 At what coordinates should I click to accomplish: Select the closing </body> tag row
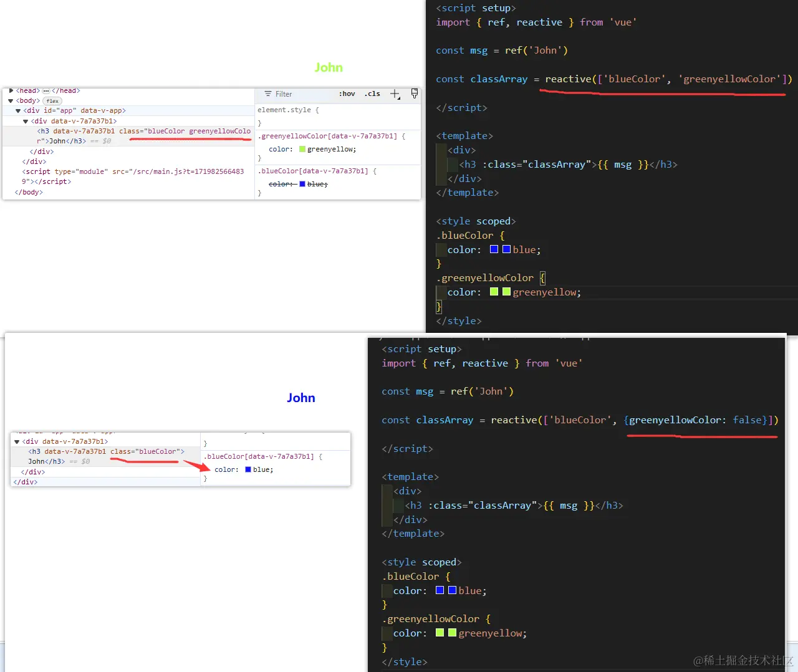[29, 193]
